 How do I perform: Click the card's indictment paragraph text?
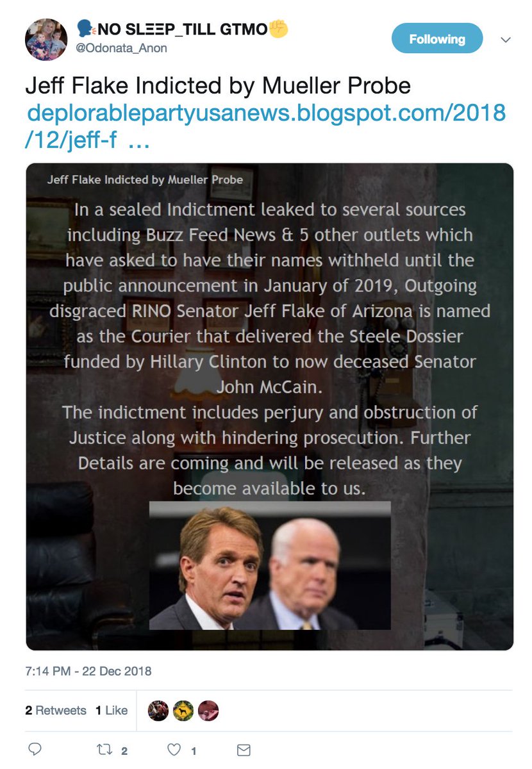(270, 349)
